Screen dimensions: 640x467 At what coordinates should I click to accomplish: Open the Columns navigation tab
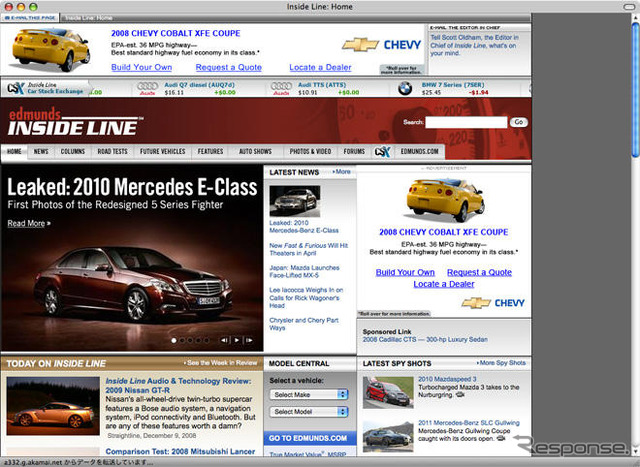(73, 151)
